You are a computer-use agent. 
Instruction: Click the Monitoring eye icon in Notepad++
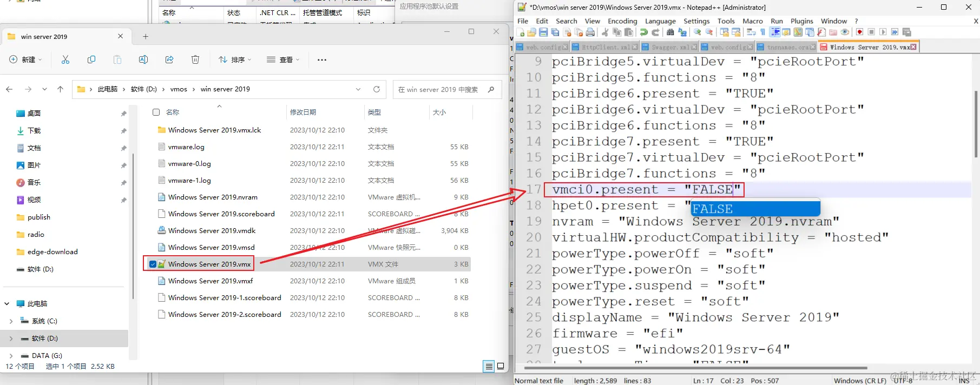pos(845,32)
